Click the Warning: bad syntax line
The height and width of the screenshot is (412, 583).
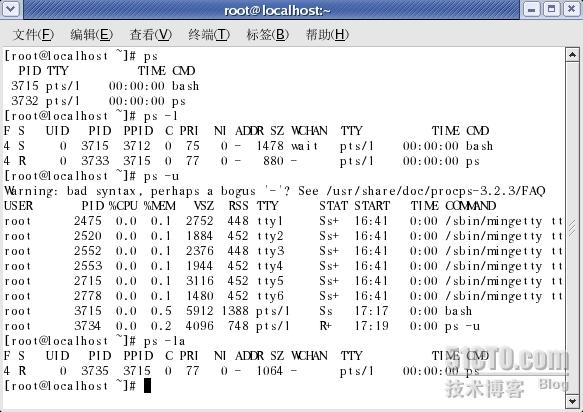274,191
